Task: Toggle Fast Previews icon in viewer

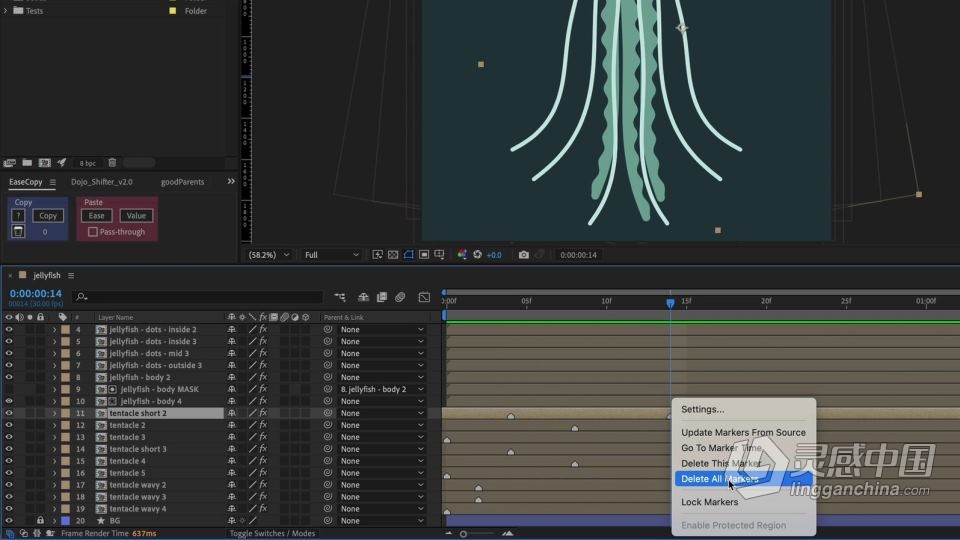Action: coord(378,255)
